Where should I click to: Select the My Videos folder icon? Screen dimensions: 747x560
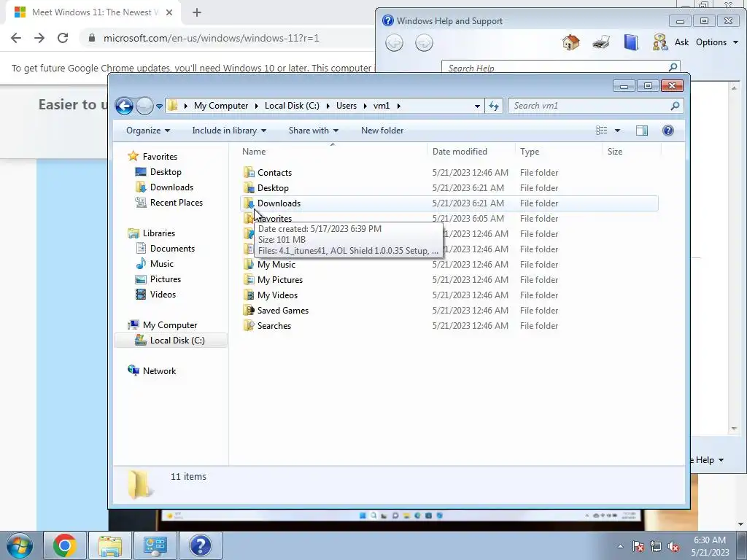coord(249,295)
